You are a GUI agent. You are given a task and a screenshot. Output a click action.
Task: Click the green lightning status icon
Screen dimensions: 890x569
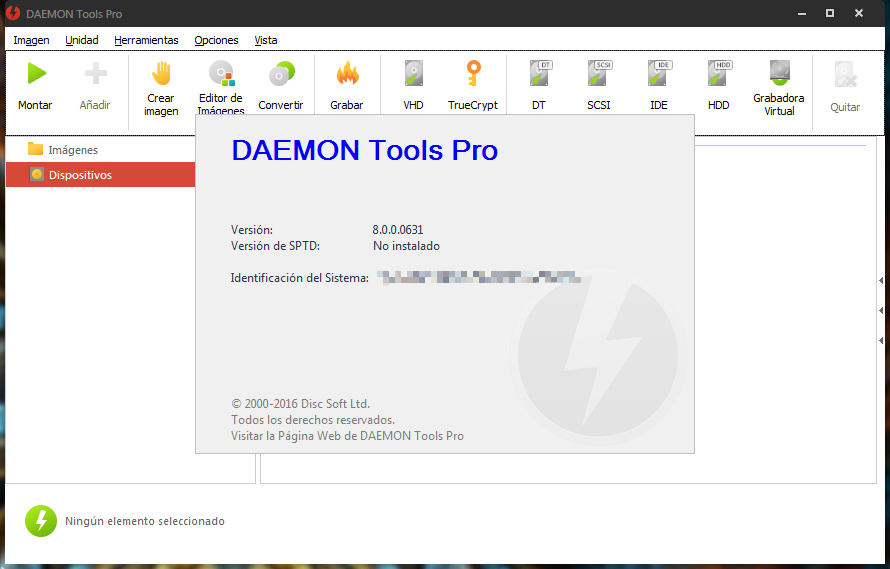pyautogui.click(x=41, y=521)
